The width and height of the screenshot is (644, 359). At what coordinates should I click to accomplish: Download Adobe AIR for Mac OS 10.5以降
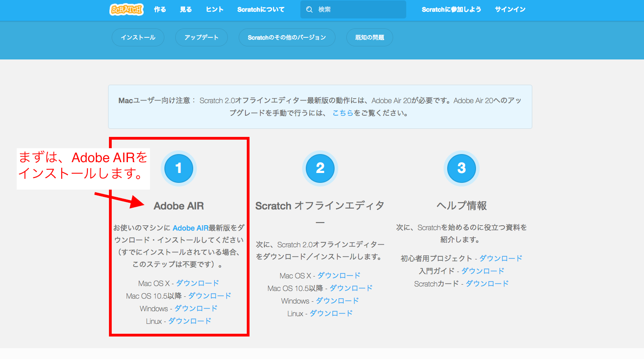coord(209,296)
